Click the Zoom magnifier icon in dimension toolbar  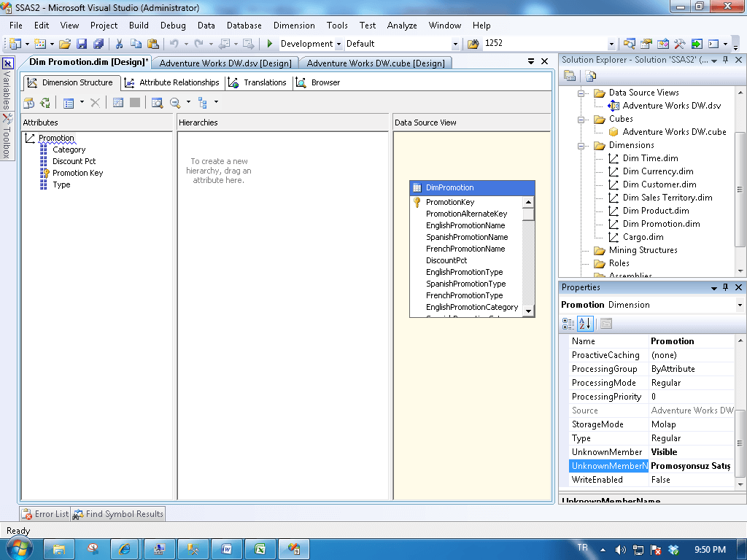point(175,102)
